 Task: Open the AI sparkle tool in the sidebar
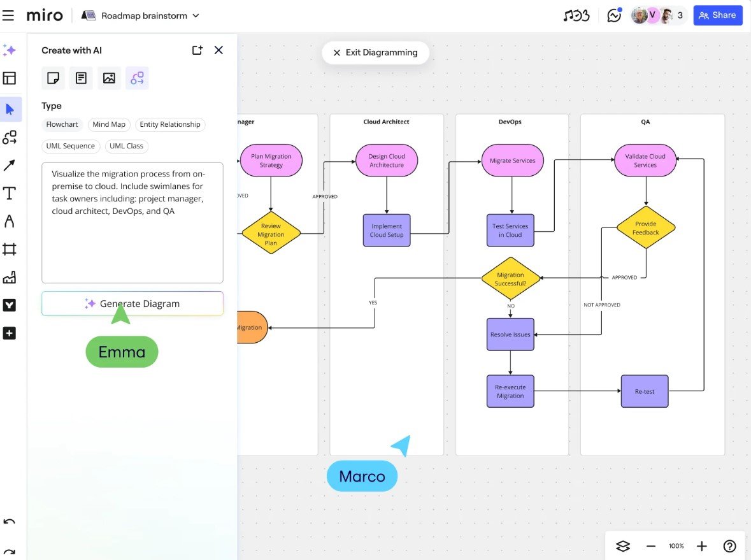coord(10,50)
